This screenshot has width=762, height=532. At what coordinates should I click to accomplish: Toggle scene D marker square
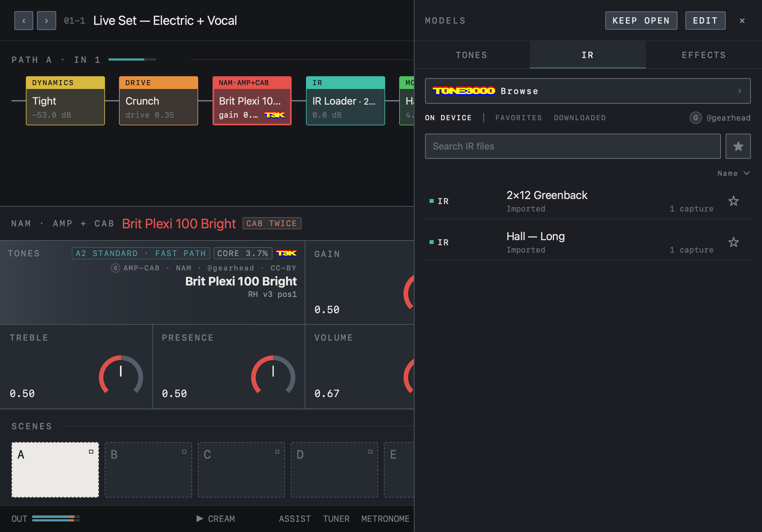click(x=370, y=451)
